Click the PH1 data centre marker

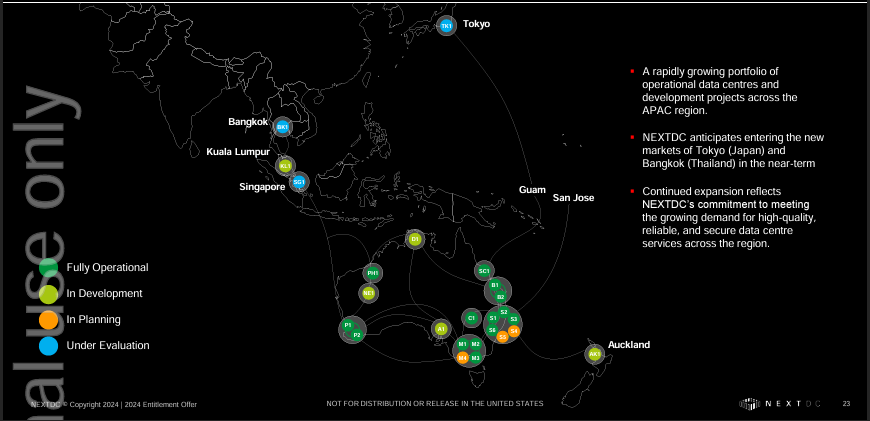click(x=372, y=273)
